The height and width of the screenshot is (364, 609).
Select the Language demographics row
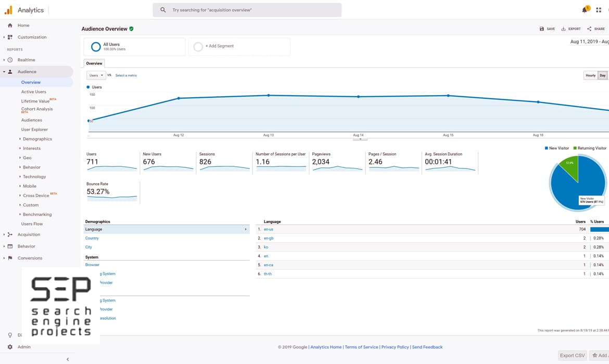coord(167,229)
